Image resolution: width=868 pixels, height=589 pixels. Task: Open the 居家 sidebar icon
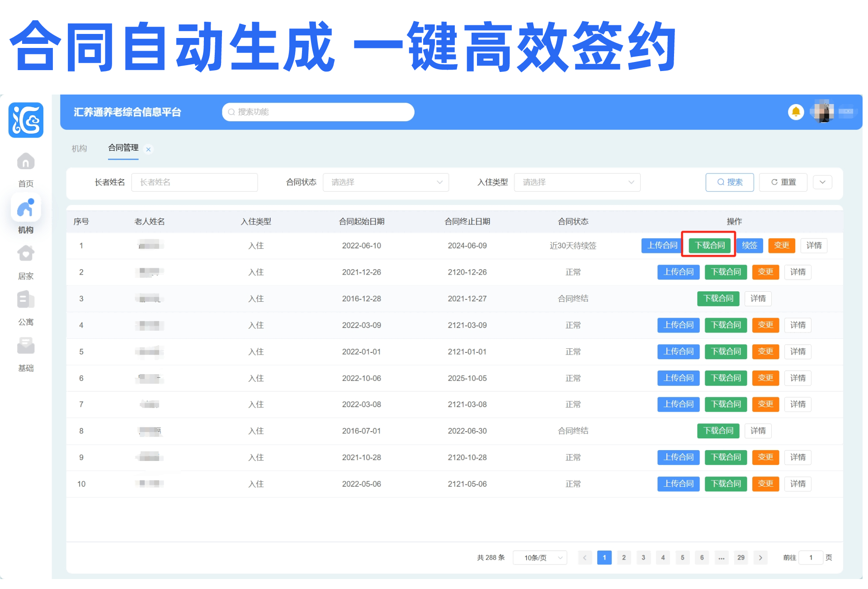26,254
